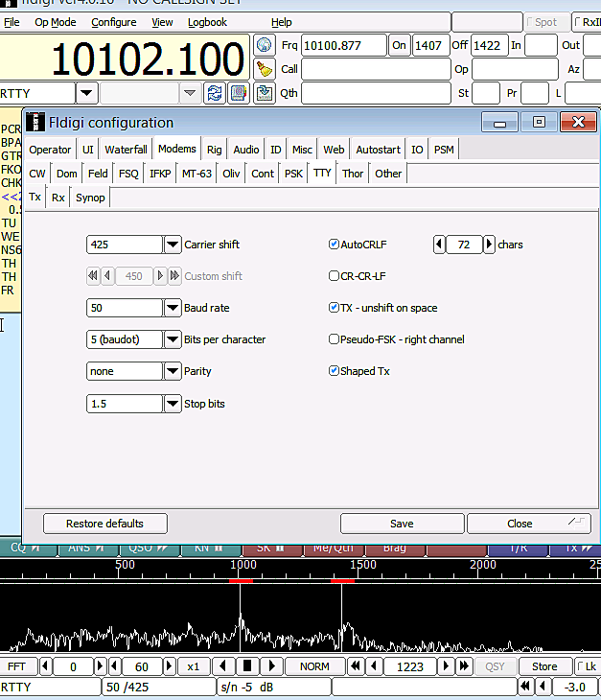Open the disabled dropdown beside the RTTY mode box

tap(190, 93)
